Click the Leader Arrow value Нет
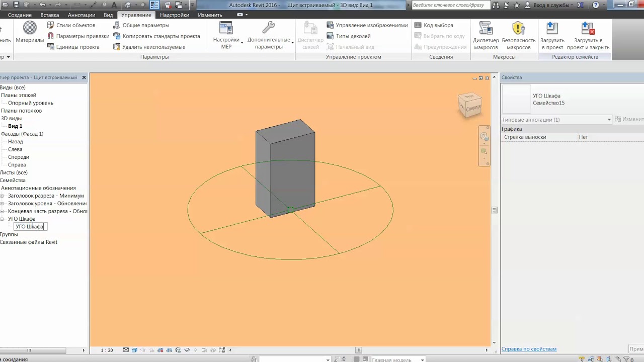The image size is (644, 362). 611,137
